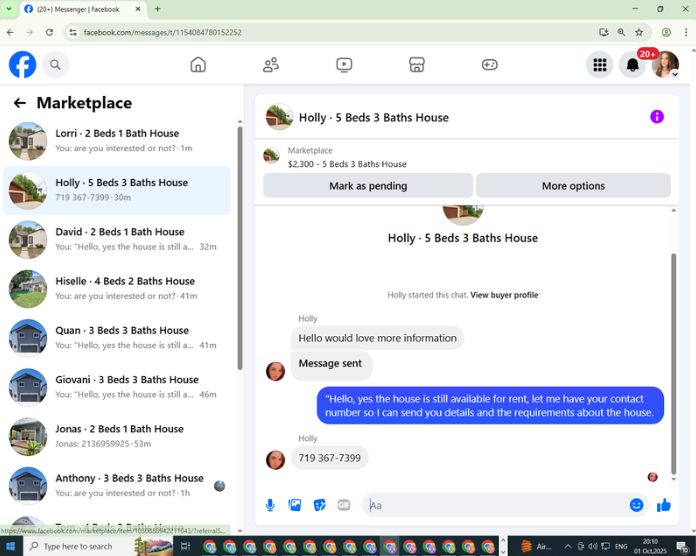
Task: Click the Mark as pending button
Action: pyautogui.click(x=368, y=185)
